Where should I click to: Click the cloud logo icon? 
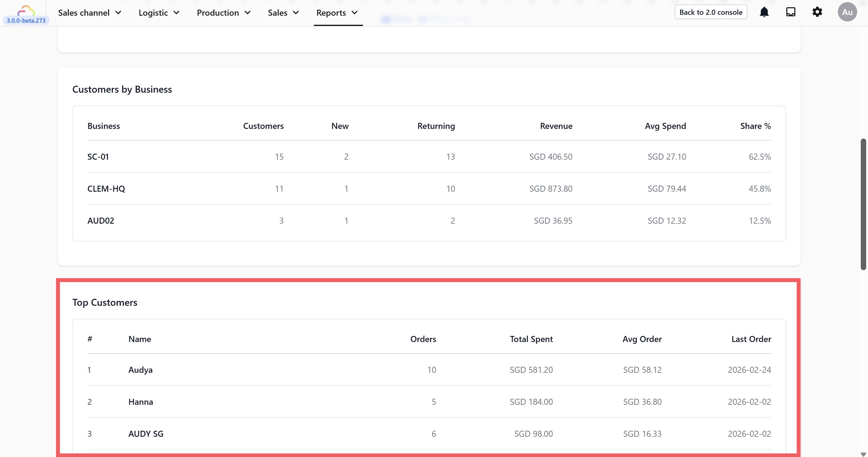26,11
